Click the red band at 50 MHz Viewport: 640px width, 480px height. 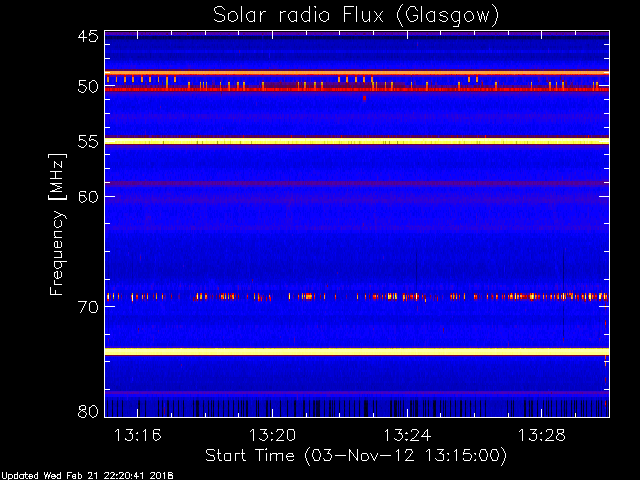(357, 89)
